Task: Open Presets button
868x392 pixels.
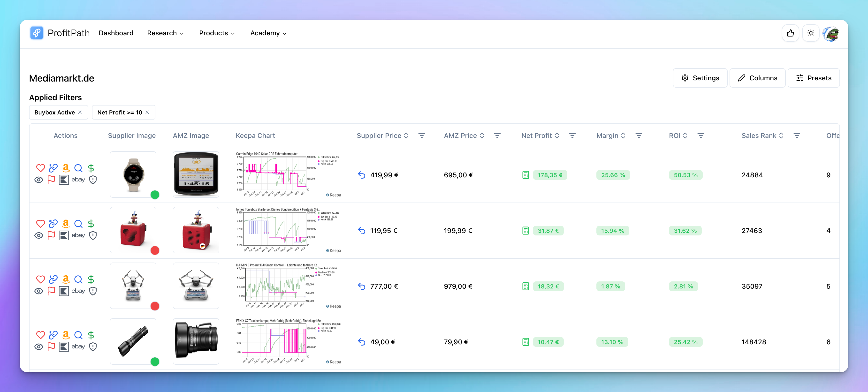Action: (x=814, y=78)
